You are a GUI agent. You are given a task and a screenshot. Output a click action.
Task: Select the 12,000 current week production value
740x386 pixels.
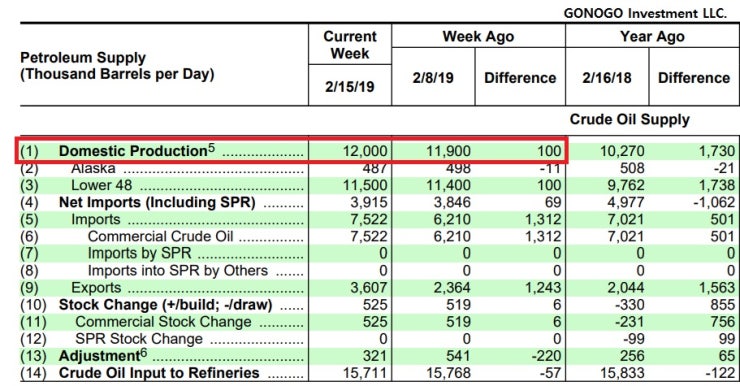pyautogui.click(x=365, y=151)
